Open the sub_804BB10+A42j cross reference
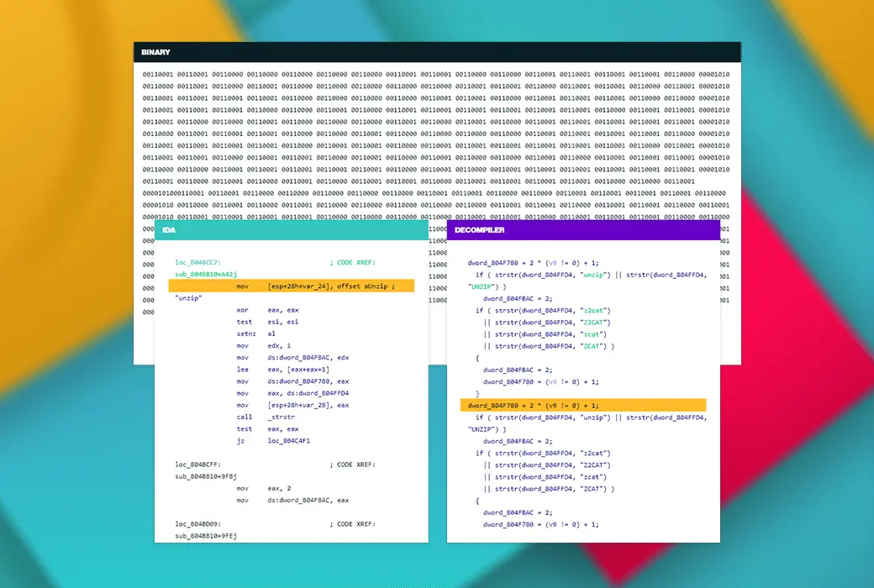The image size is (874, 588). click(x=206, y=274)
